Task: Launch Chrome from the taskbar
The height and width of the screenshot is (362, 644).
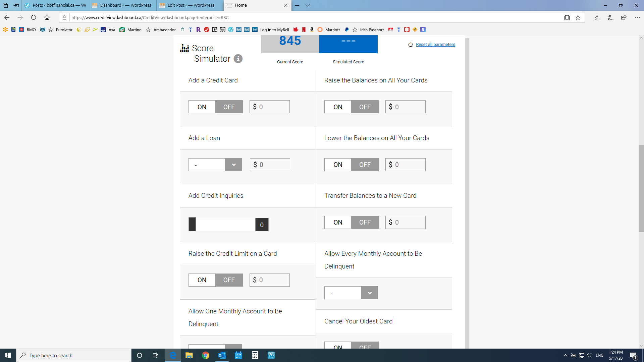Action: 205,355
